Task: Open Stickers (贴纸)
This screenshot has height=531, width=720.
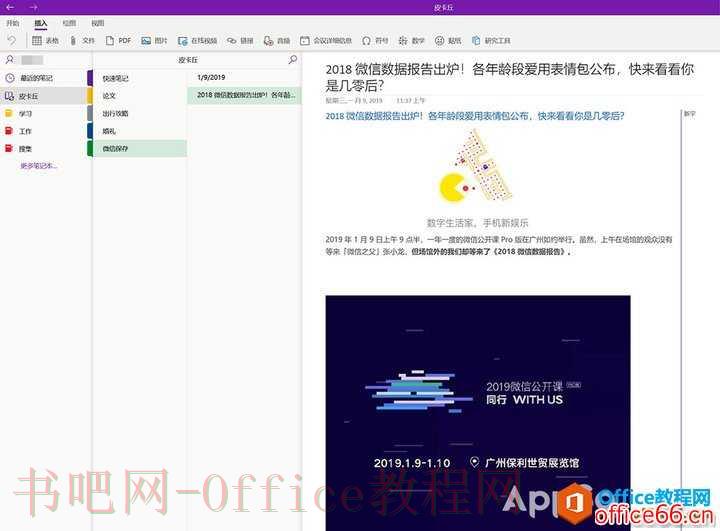Action: [448, 40]
